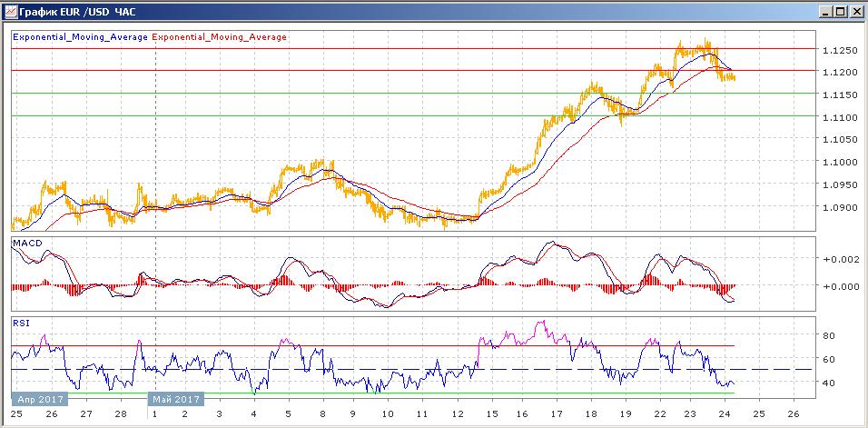Click date label 24 on the time axis
The height and width of the screenshot is (428, 868).
[724, 413]
